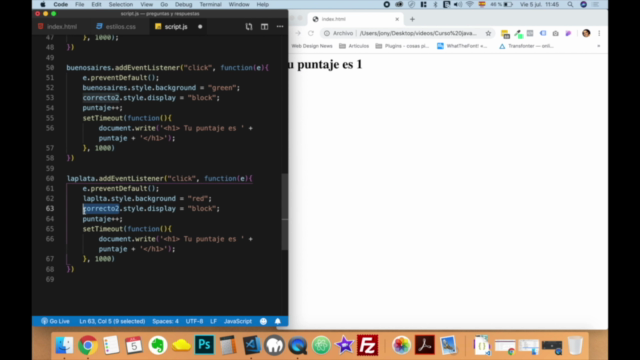Open the Trash in the Dock
Screen dimensions: 640x360
click(575, 345)
